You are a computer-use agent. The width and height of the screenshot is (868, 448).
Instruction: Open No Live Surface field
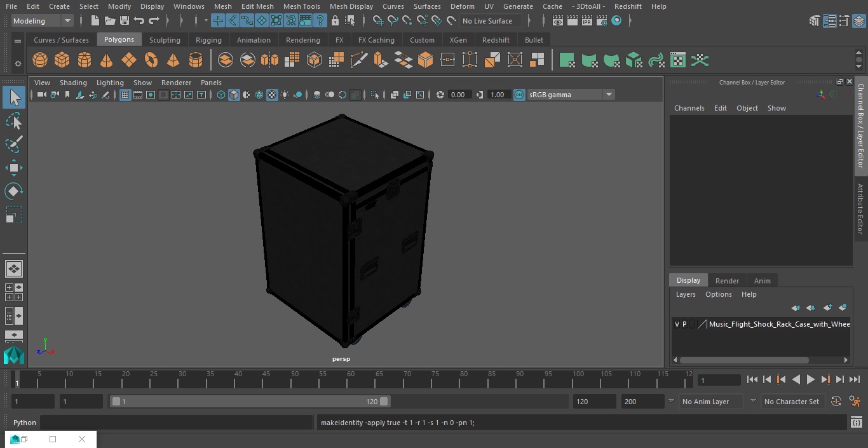tap(491, 21)
